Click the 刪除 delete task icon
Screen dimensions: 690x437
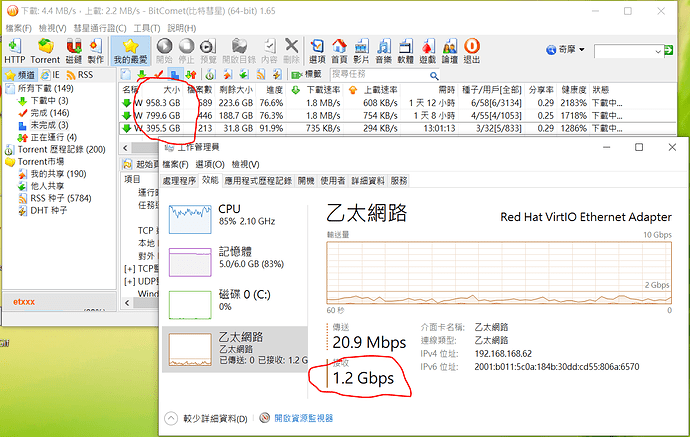pos(291,51)
